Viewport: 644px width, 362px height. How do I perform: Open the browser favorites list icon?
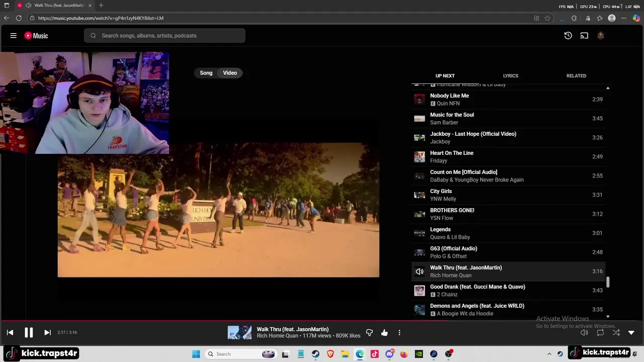(600, 18)
